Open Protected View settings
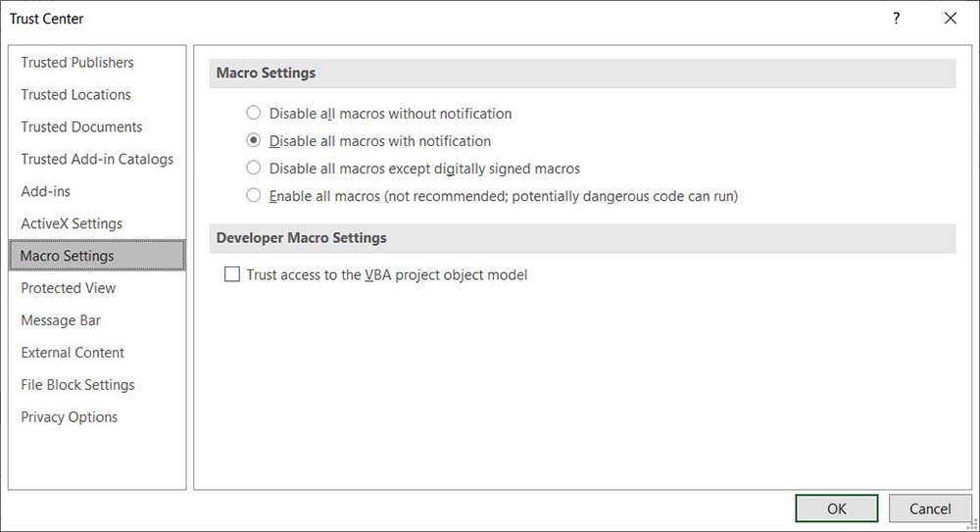The height and width of the screenshot is (532, 980). coord(69,288)
